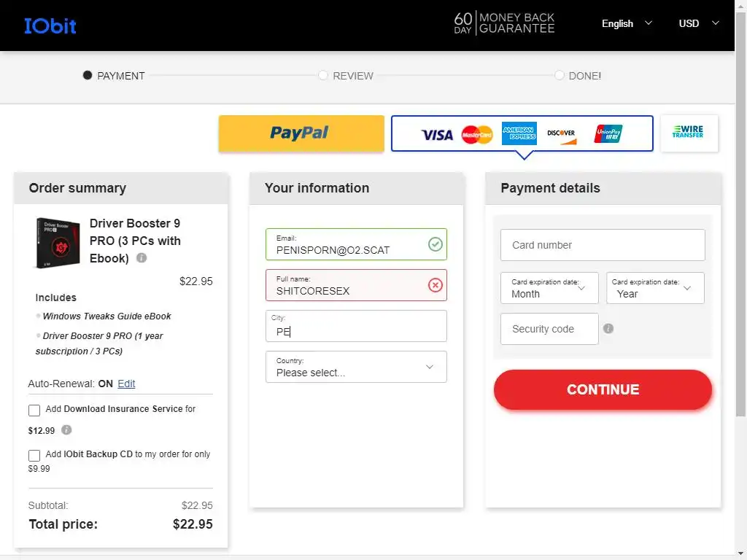This screenshot has width=747, height=560.
Task: Click the 60 Day Money Back Guarantee badge
Action: 504,23
